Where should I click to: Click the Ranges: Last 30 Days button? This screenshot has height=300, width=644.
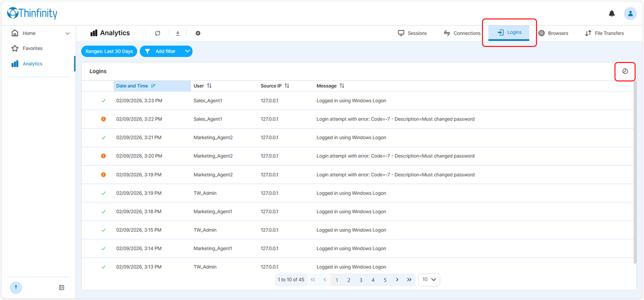click(x=109, y=51)
